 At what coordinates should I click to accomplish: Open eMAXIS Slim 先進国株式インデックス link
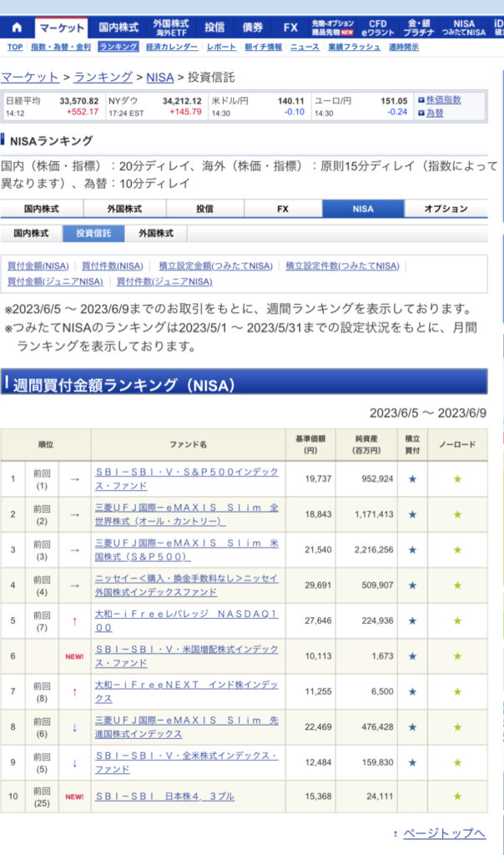(x=187, y=727)
